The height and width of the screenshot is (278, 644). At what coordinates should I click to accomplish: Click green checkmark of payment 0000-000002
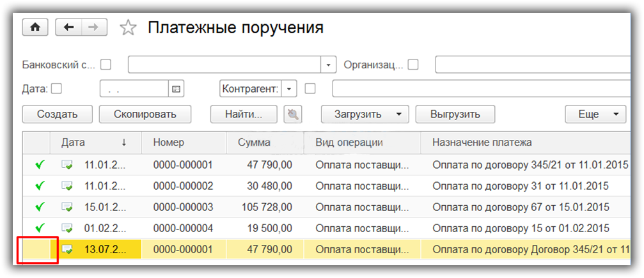(x=40, y=185)
